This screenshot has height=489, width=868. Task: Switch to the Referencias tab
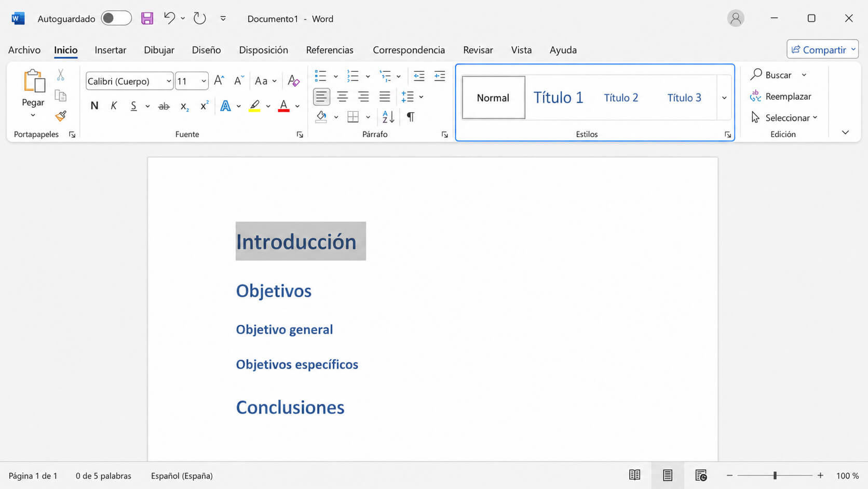(330, 50)
